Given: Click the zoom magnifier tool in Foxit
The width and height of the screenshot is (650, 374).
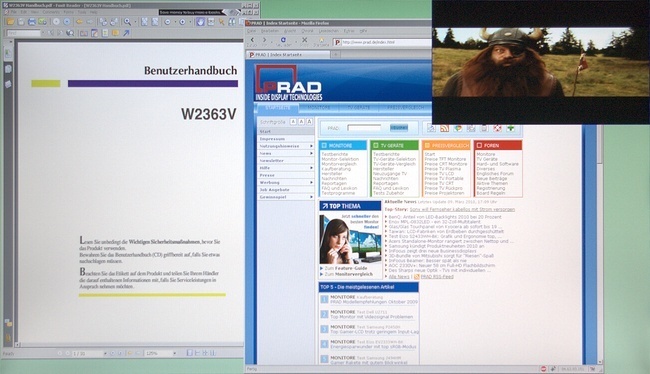Looking at the screenshot, I should coord(127,22).
